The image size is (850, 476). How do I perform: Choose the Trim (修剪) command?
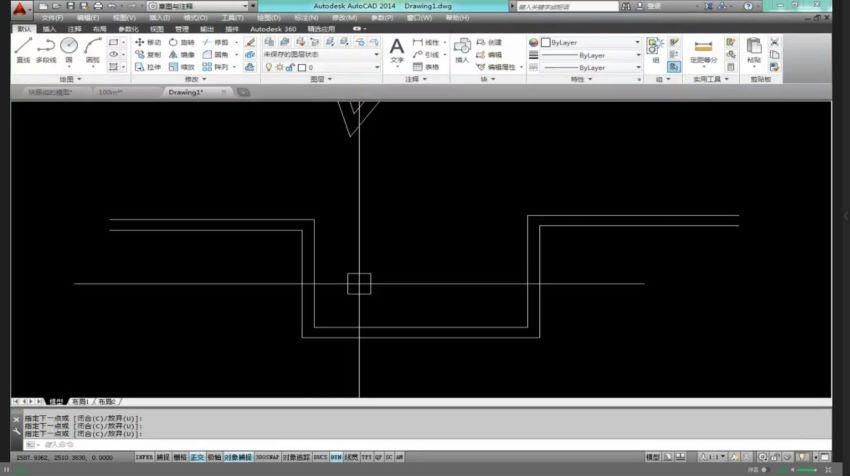[x=216, y=42]
